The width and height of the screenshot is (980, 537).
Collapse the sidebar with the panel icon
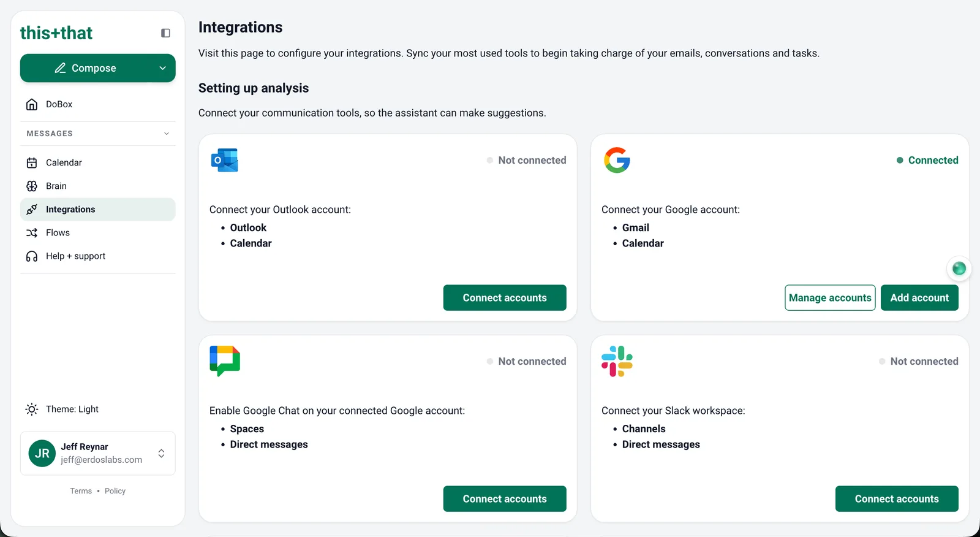165,33
